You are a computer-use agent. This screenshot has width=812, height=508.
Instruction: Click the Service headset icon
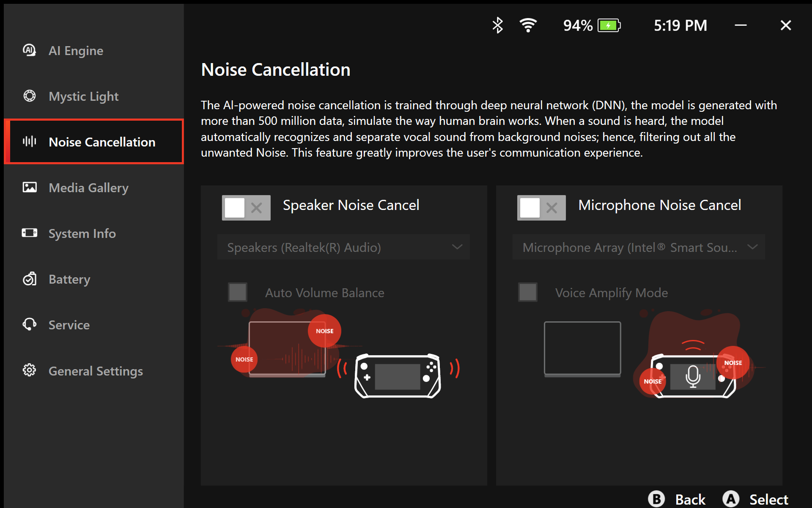[29, 325]
